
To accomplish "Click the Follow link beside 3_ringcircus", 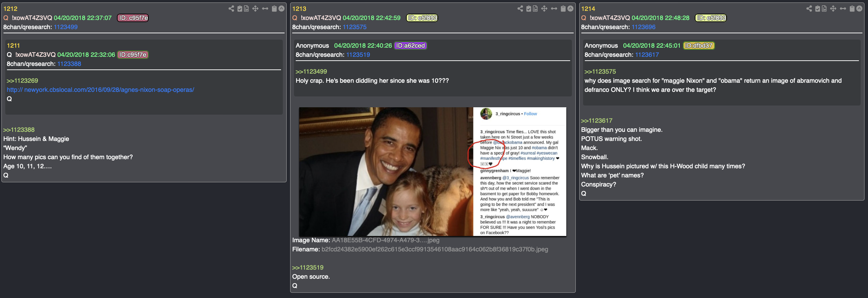I will (x=530, y=114).
